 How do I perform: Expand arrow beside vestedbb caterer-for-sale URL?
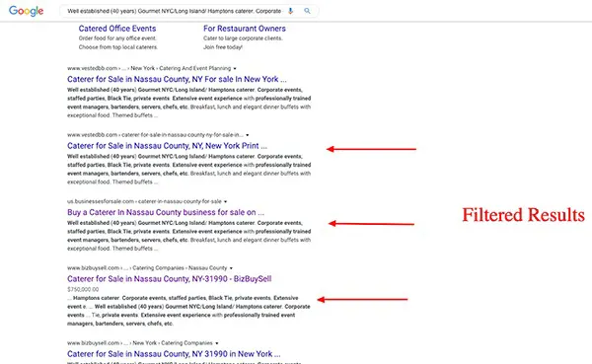248,135
